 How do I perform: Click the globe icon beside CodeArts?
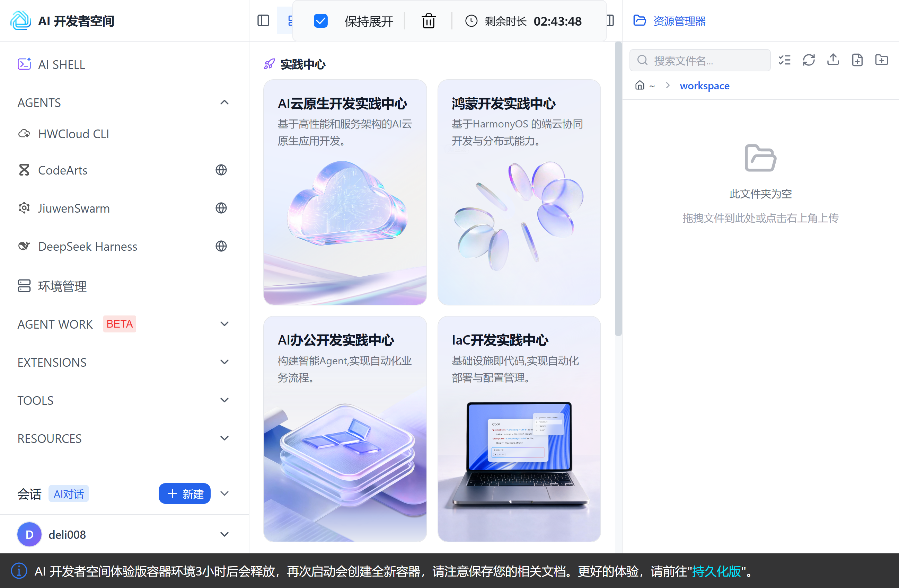[x=221, y=170]
